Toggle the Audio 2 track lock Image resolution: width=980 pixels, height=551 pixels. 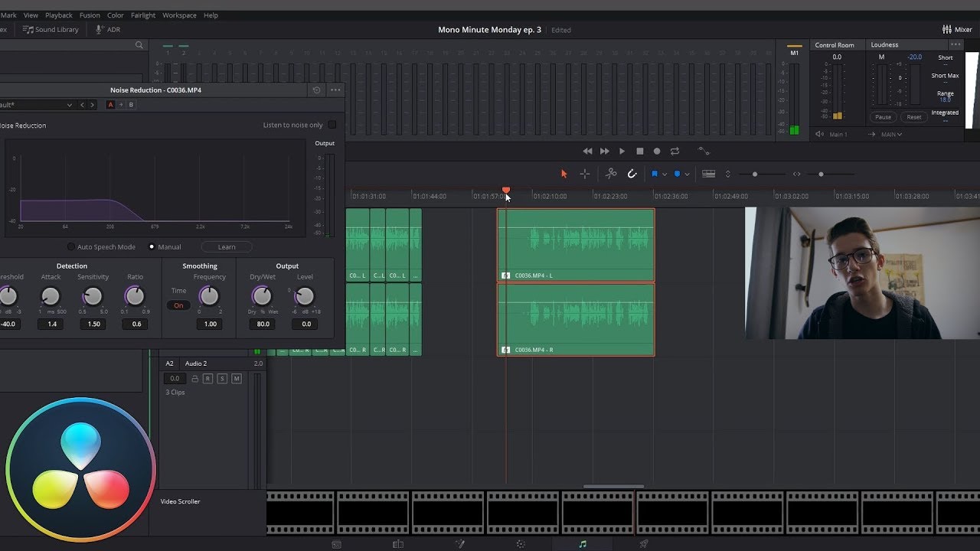click(x=194, y=379)
